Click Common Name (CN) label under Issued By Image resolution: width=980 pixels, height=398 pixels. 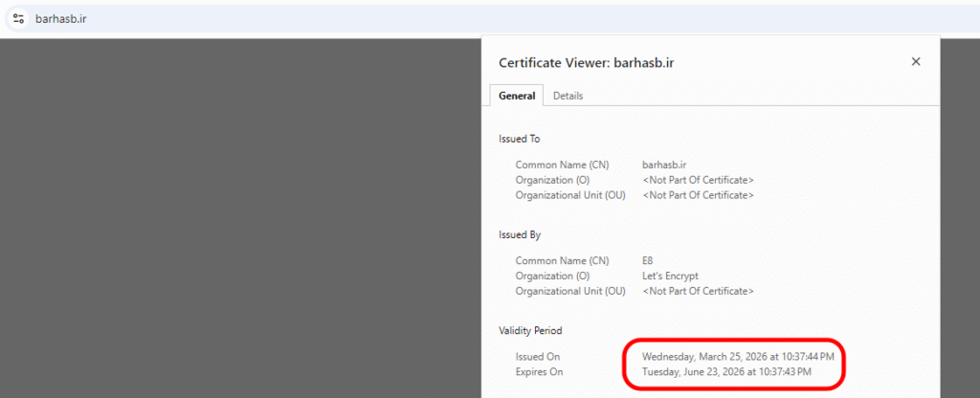pyautogui.click(x=562, y=260)
